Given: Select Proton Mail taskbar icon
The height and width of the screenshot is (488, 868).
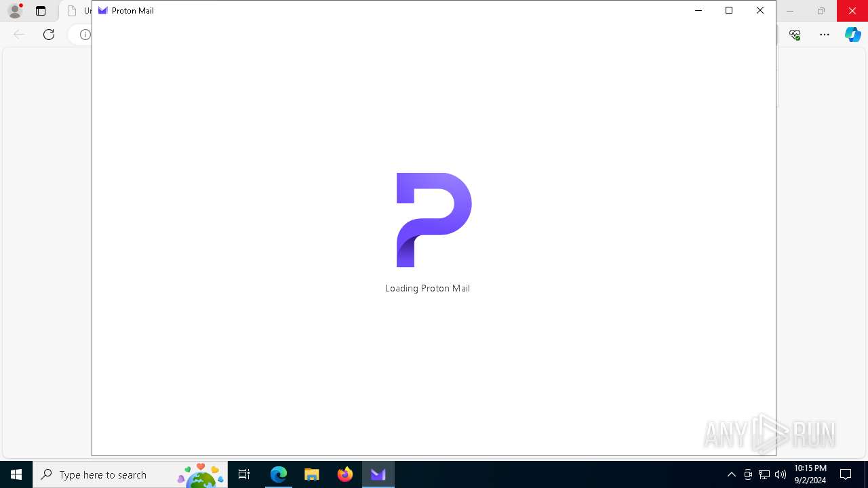Looking at the screenshot, I should [378, 474].
